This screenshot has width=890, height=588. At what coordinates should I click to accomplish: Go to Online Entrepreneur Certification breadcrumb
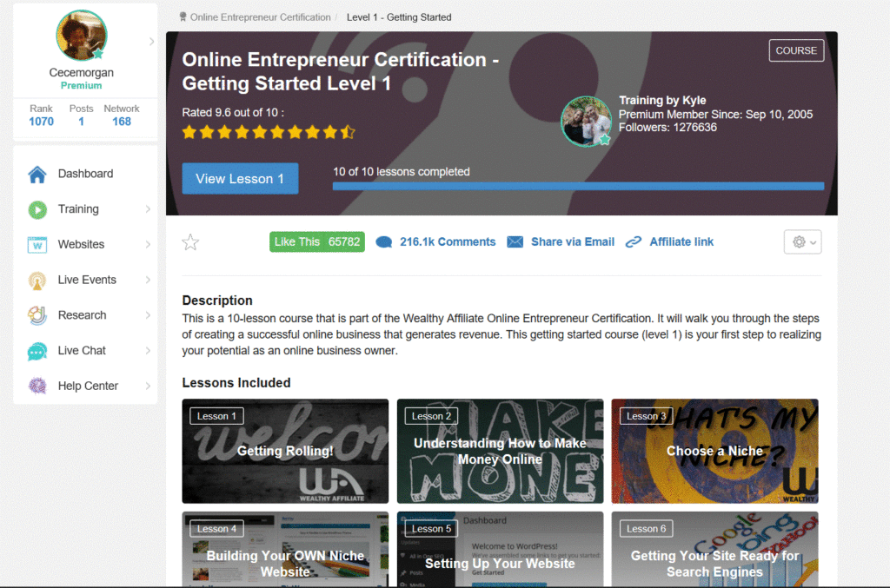[x=261, y=17]
